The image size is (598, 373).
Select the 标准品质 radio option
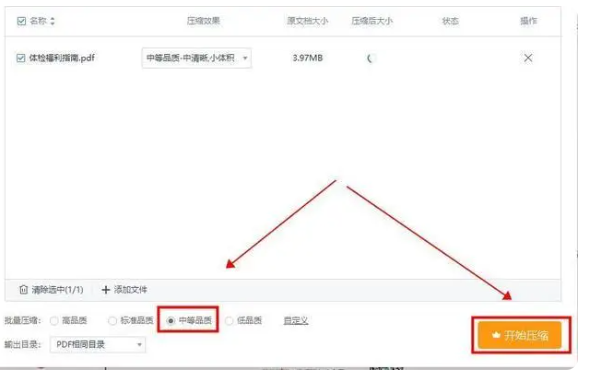[113, 321]
